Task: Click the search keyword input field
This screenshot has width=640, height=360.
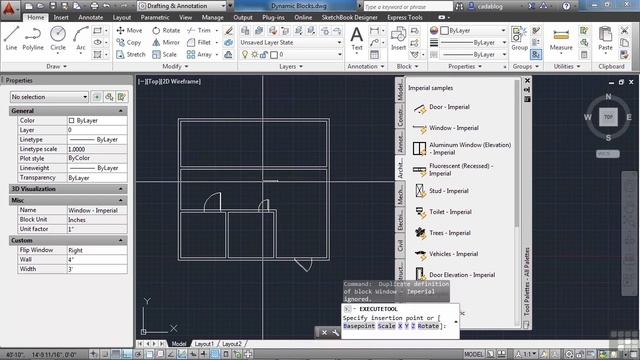Action: pyautogui.click(x=408, y=7)
